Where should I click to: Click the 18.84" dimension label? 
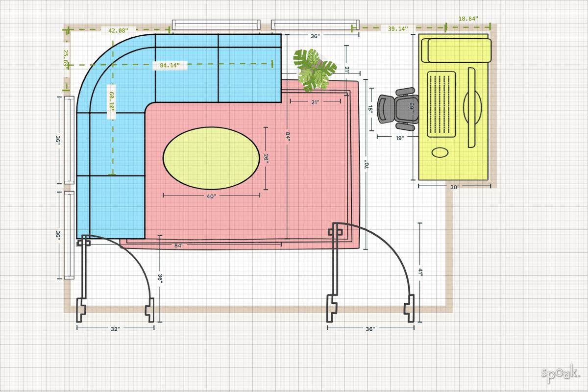click(467, 19)
